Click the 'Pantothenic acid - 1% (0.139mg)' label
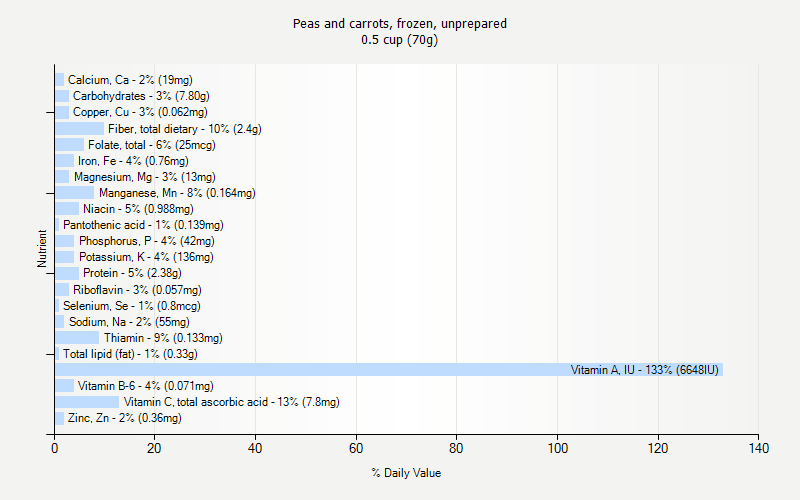Image resolution: width=800 pixels, height=500 pixels. click(143, 225)
